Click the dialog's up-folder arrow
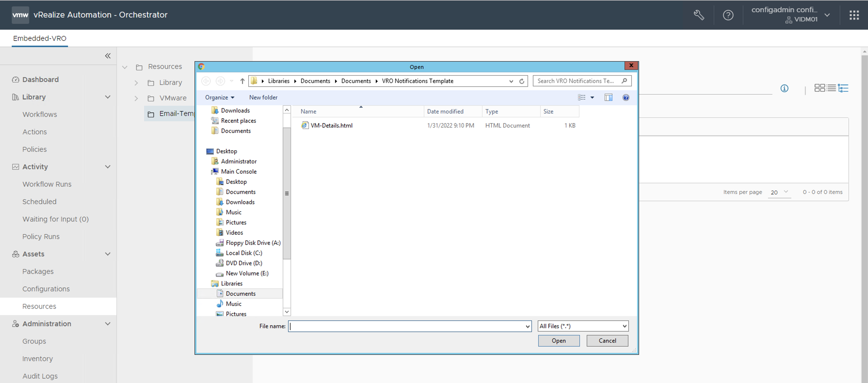 (242, 81)
